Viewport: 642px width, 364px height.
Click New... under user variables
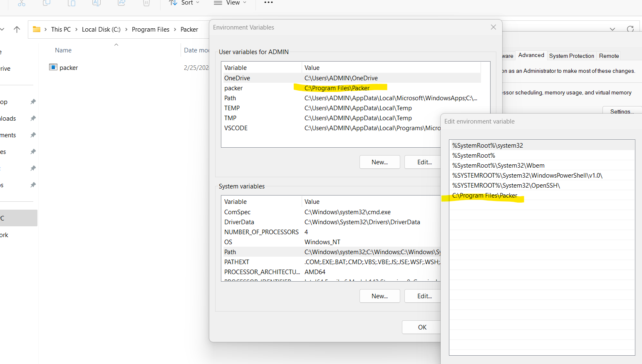[x=380, y=162]
